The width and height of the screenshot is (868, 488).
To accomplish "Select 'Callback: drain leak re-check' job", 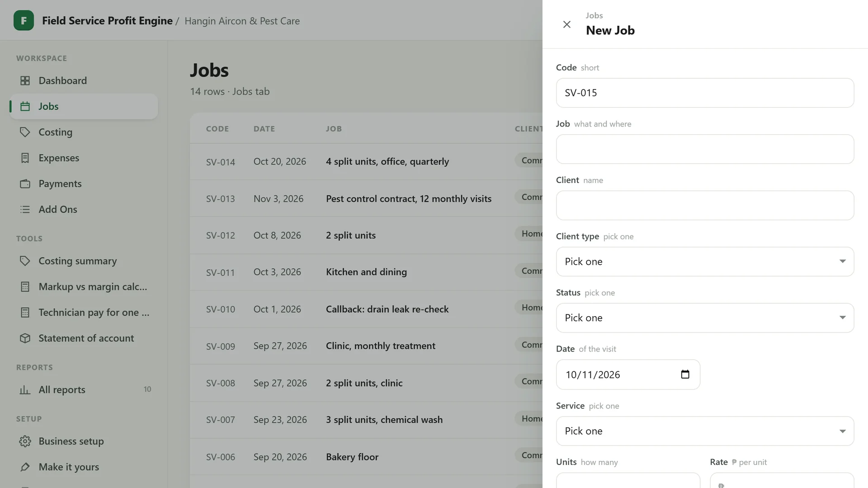I will click(x=387, y=310).
